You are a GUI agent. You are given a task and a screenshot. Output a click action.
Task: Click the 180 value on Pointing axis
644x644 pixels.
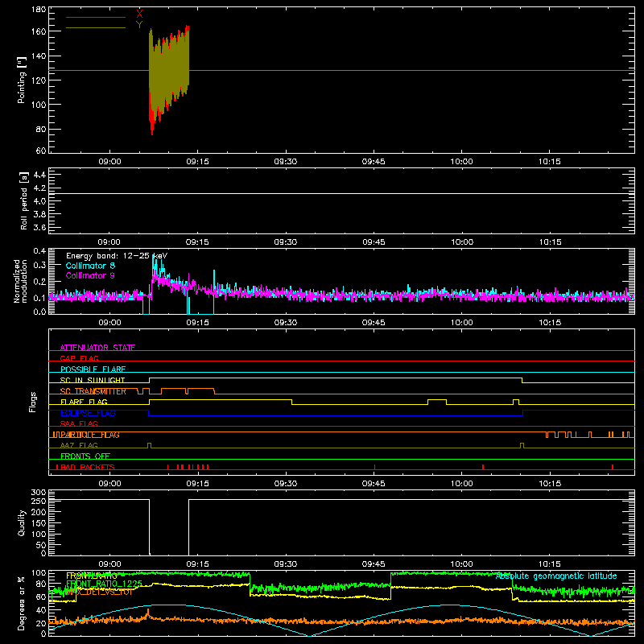(x=39, y=9)
